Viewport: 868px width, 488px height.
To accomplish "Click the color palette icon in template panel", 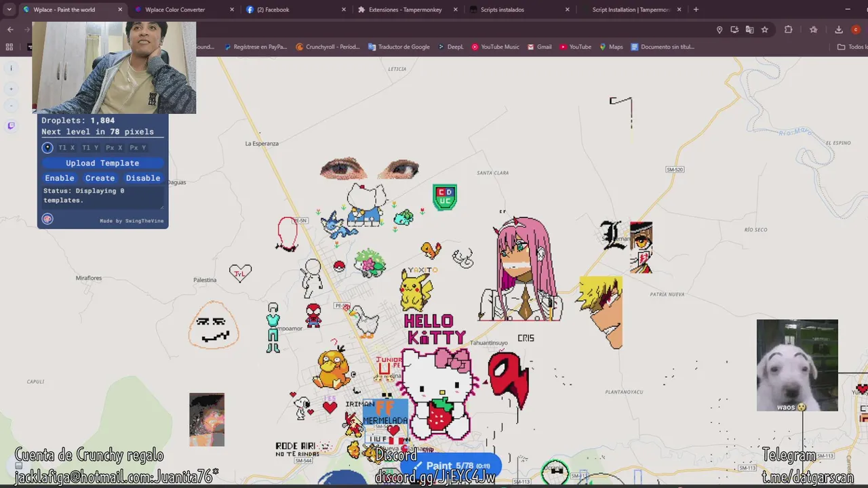I will (x=47, y=219).
